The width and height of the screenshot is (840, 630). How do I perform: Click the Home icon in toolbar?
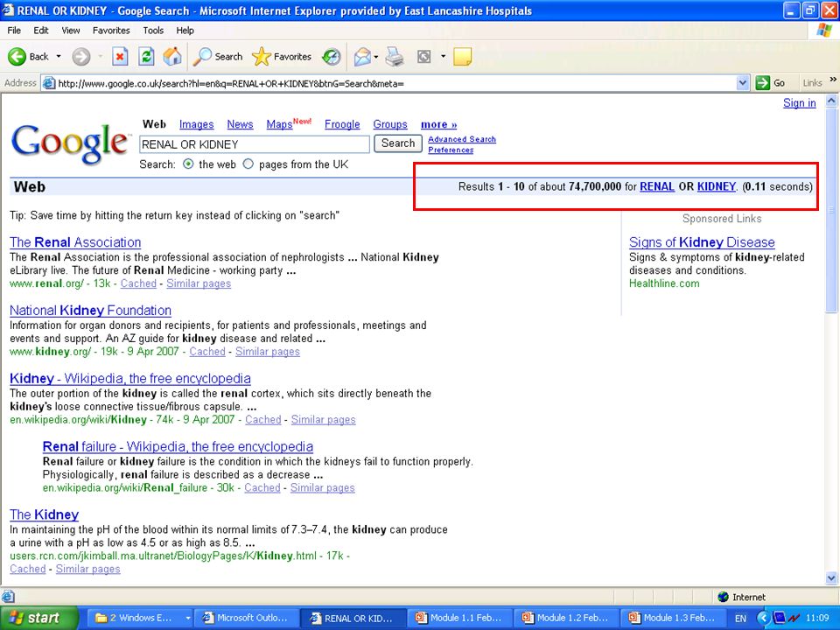172,56
